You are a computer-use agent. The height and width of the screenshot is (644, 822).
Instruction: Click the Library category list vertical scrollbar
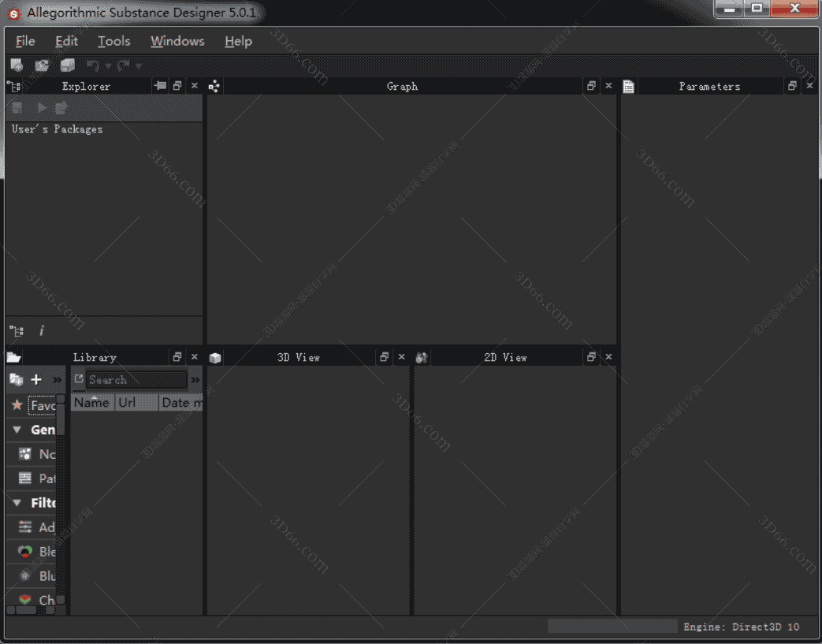click(60, 489)
